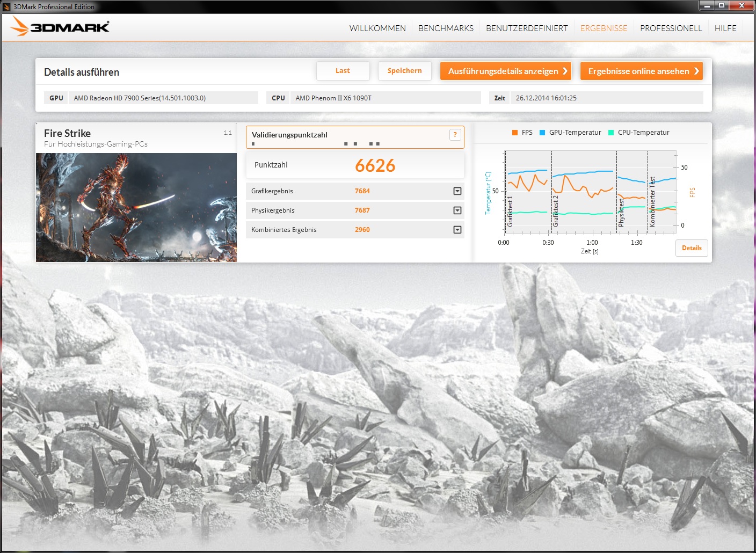The image size is (756, 553).
Task: Open chart Details button
Action: click(692, 248)
